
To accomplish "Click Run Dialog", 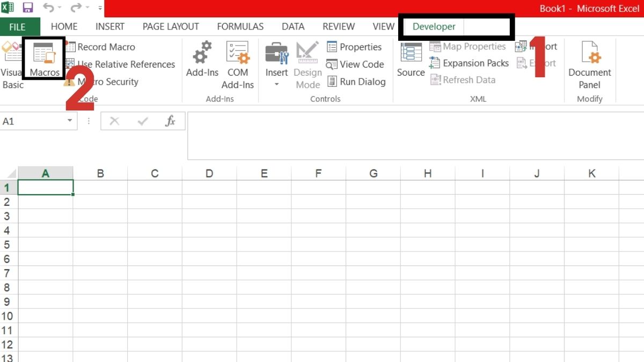I will coord(356,82).
